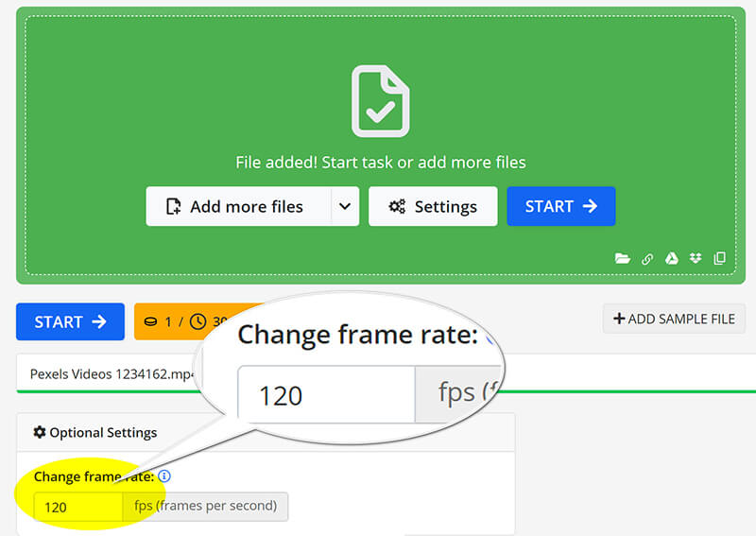Image resolution: width=756 pixels, height=536 pixels.
Task: Click the Optional Settings gear header
Action: (x=95, y=432)
